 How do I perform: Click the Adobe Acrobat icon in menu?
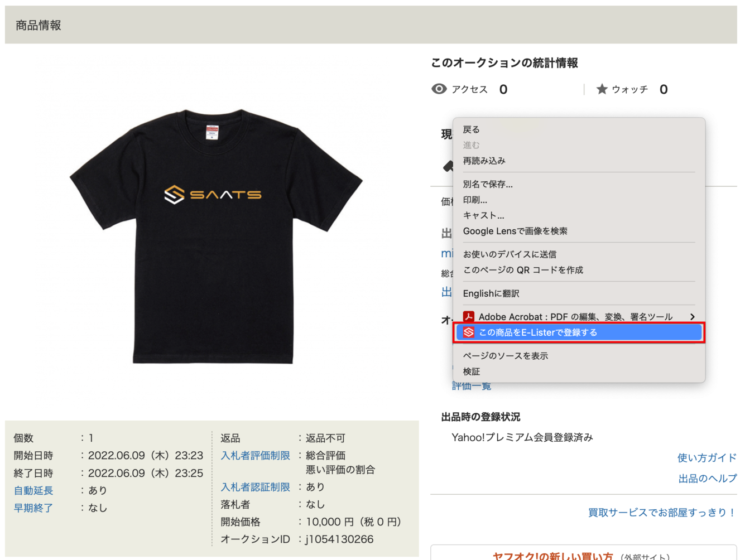point(469,317)
